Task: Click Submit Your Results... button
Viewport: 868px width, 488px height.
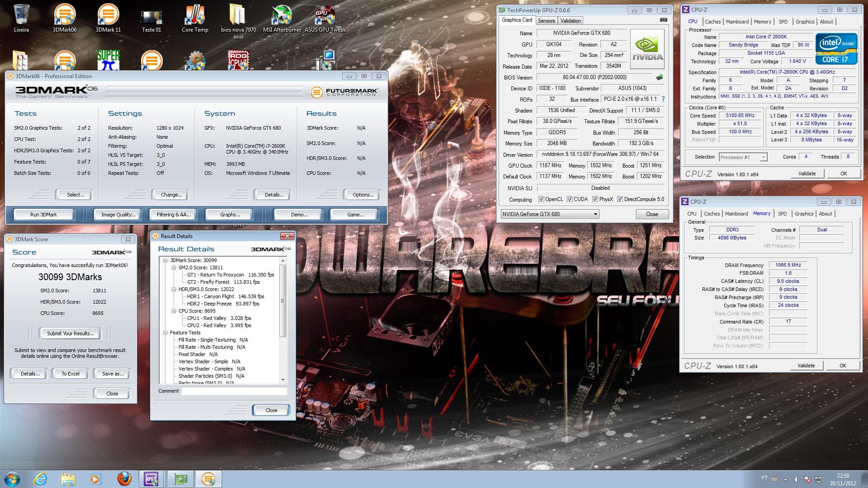Action: [x=71, y=333]
